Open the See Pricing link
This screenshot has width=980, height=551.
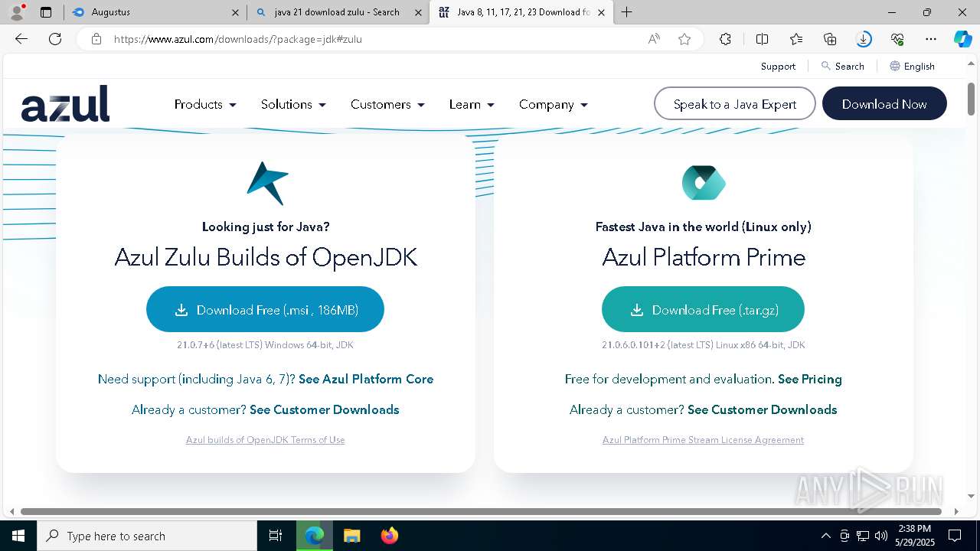coord(810,379)
